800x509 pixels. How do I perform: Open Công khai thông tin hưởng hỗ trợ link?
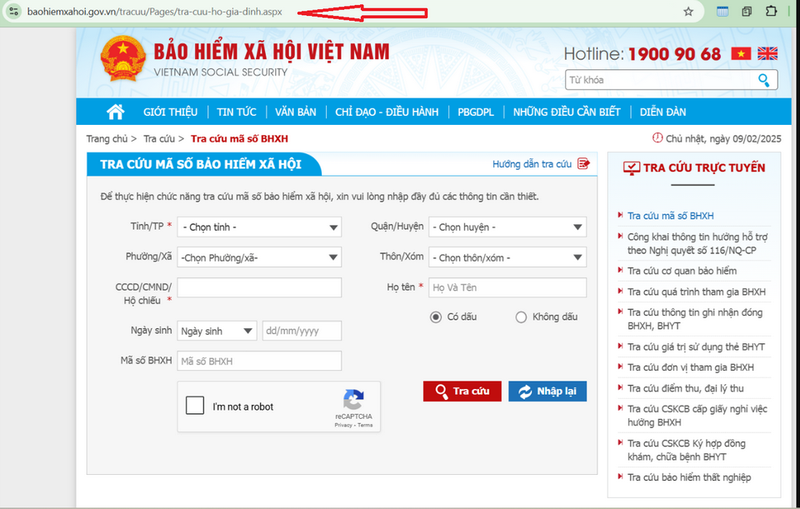pos(697,243)
